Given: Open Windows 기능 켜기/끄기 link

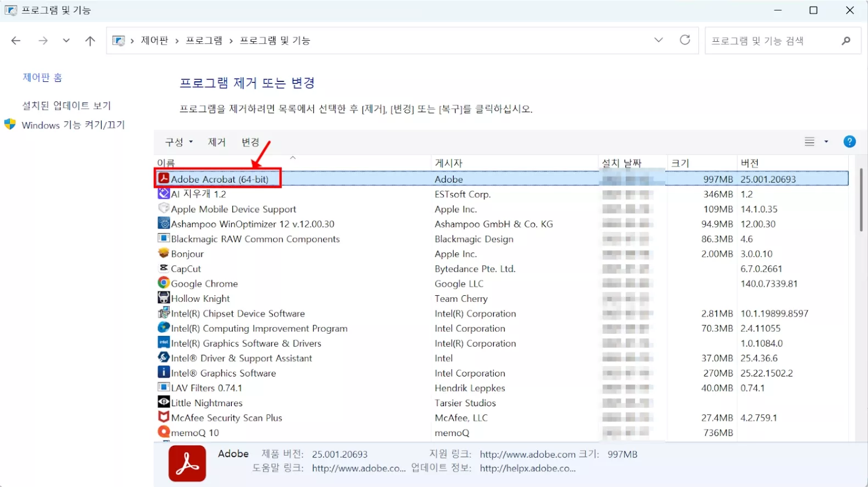Looking at the screenshot, I should pyautogui.click(x=73, y=125).
